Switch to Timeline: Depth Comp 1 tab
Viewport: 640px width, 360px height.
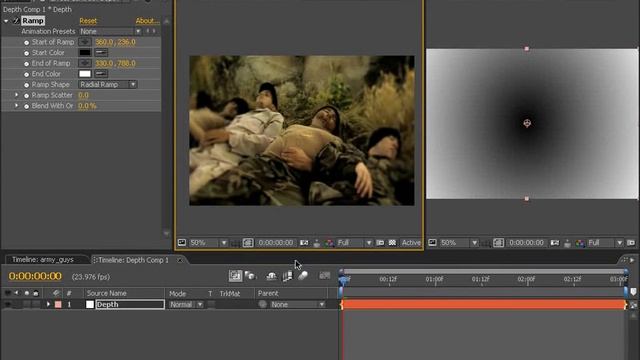[133, 260]
